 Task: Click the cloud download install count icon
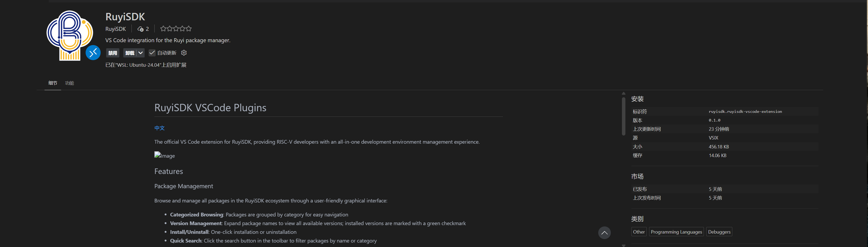[x=140, y=29]
